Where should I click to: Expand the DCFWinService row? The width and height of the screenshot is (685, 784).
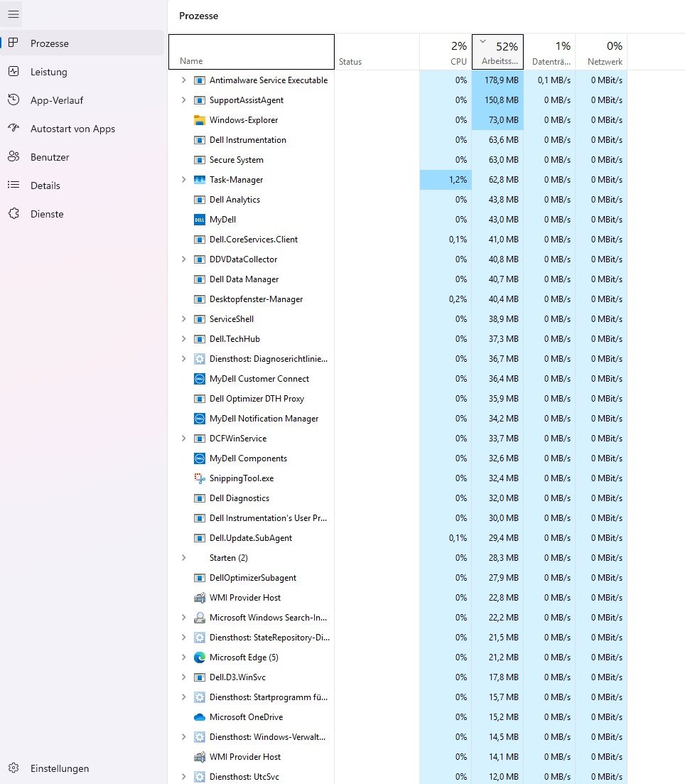point(183,438)
